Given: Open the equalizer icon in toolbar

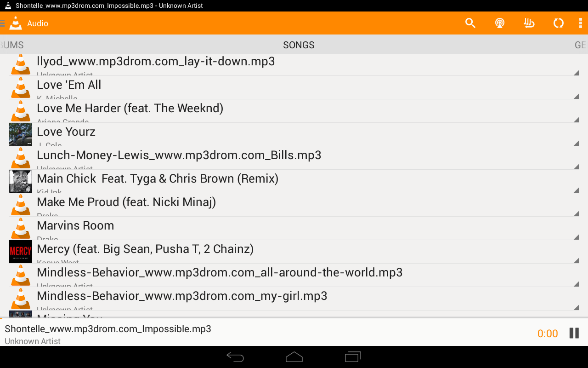Looking at the screenshot, I should [529, 23].
